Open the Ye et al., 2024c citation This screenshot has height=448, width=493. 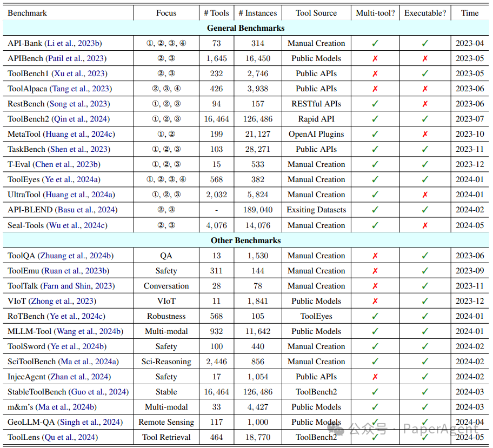click(x=77, y=316)
